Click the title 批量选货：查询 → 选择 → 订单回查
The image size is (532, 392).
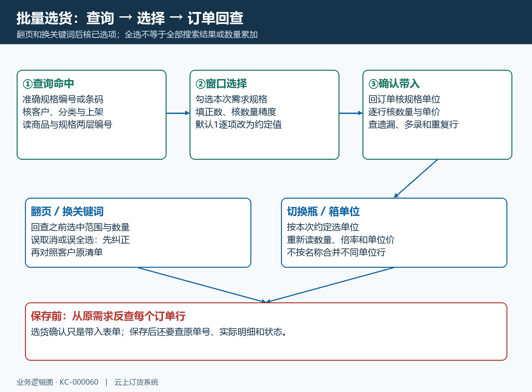(130, 18)
